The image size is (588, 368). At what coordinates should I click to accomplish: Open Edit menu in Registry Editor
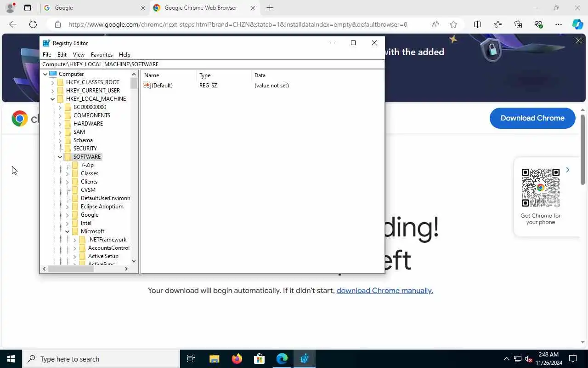(62, 54)
